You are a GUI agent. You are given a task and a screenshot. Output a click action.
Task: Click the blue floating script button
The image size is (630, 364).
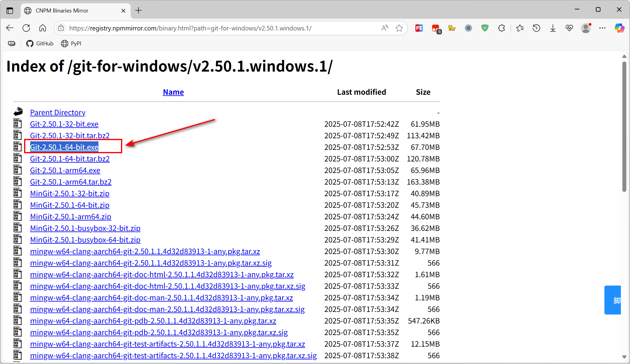point(613,300)
